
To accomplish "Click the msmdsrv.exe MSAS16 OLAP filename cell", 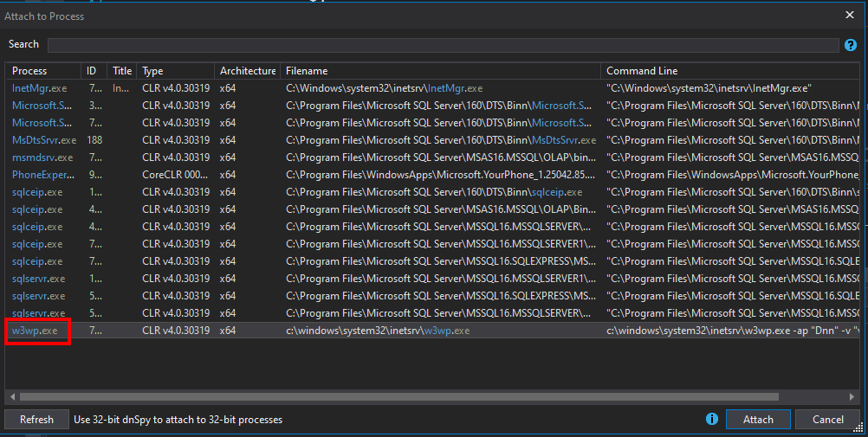I will point(441,157).
